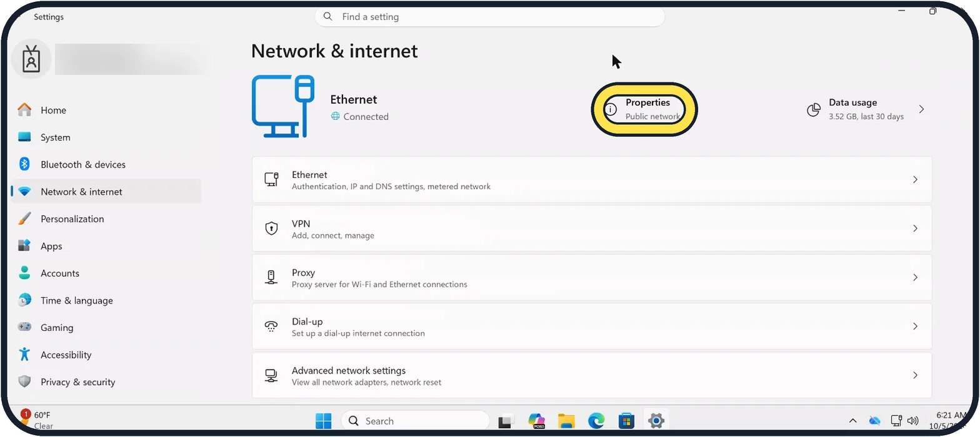
Task: Expand the Dial-up row chevron
Action: click(915, 327)
